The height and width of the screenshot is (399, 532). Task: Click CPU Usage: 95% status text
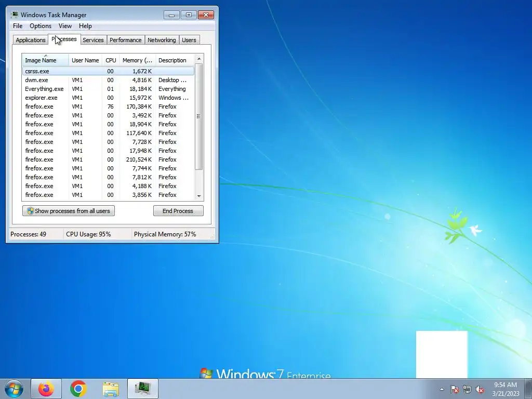(x=88, y=234)
